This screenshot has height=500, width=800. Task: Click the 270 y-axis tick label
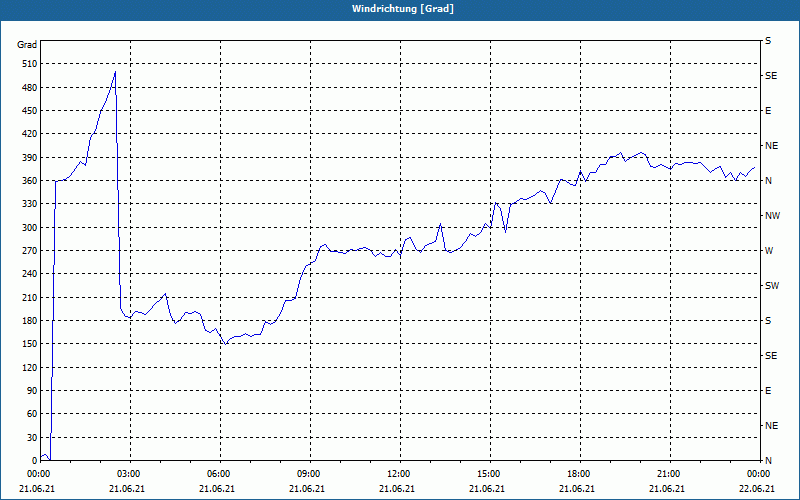(30, 251)
